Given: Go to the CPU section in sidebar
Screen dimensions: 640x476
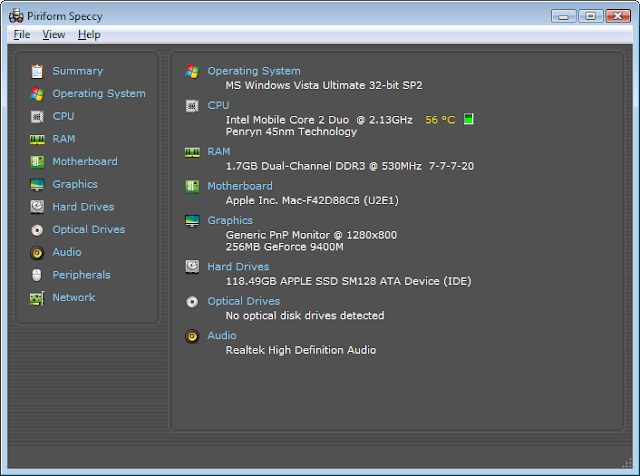Looking at the screenshot, I should pos(63,116).
